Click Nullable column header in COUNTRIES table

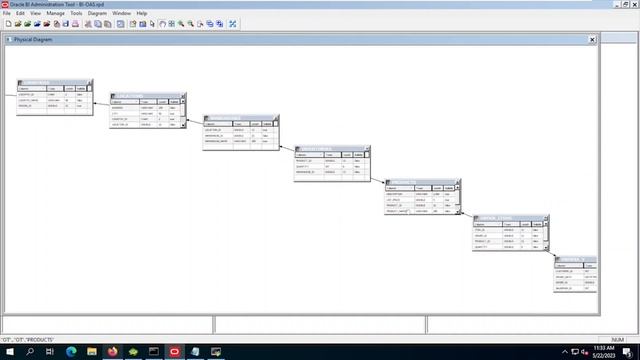coord(81,89)
